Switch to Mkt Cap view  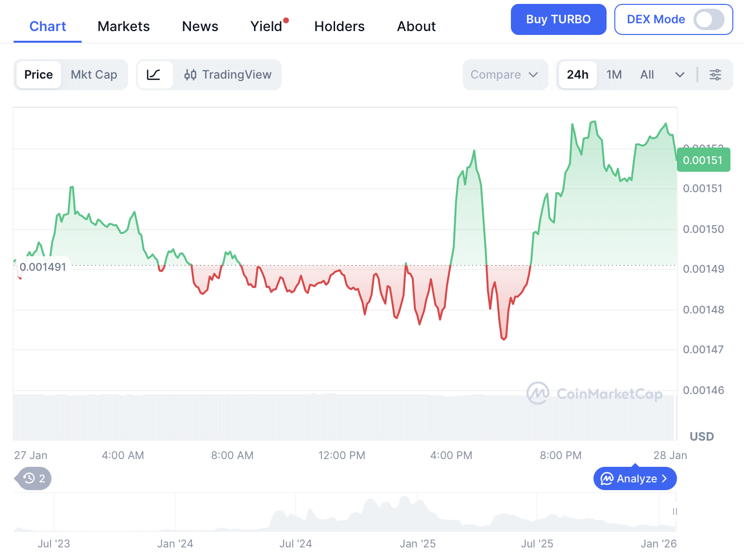(x=94, y=75)
